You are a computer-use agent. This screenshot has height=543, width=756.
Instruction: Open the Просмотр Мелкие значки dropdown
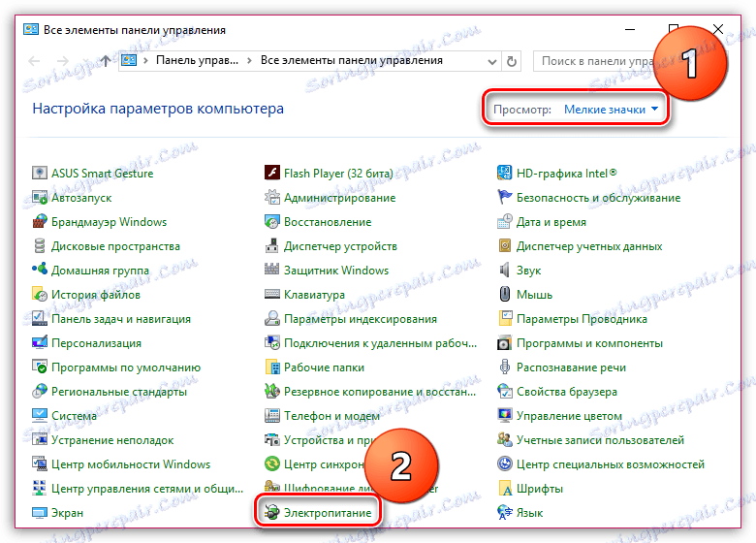[x=611, y=110]
